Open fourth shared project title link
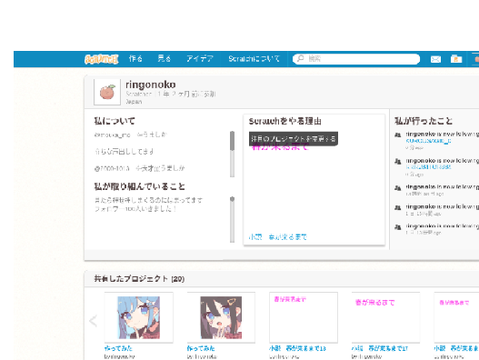The width and height of the screenshot is (479, 360). (380, 348)
